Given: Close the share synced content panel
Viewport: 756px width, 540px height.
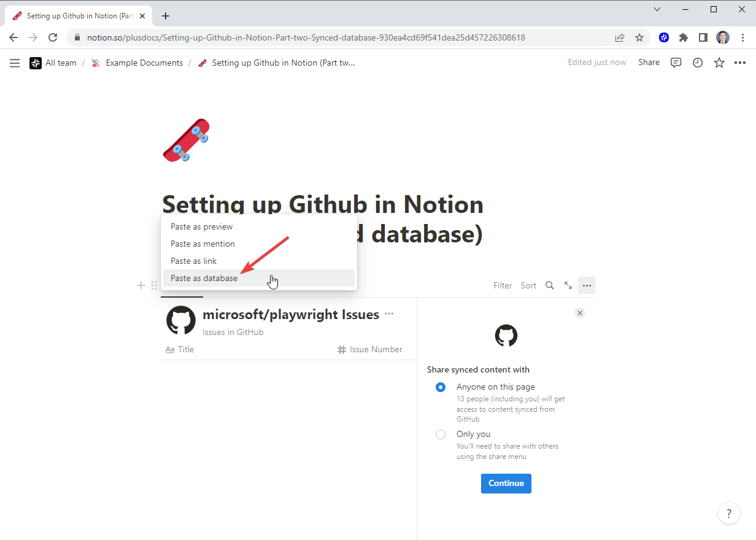Looking at the screenshot, I should [x=580, y=313].
